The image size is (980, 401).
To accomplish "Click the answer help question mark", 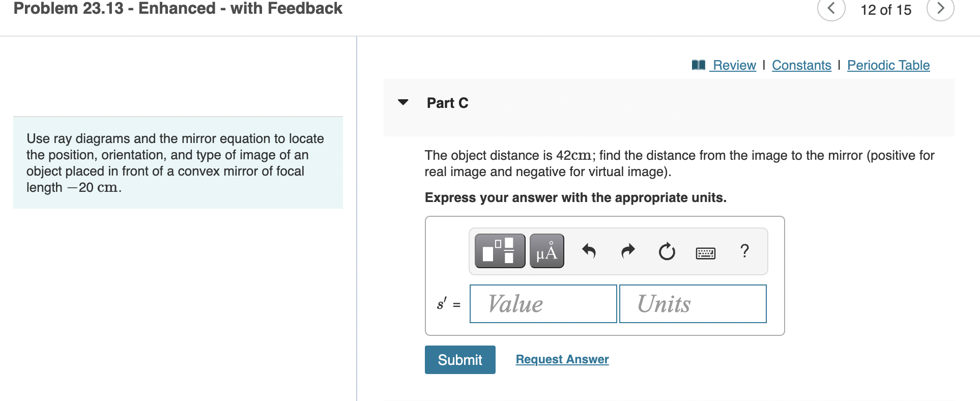I will [744, 250].
